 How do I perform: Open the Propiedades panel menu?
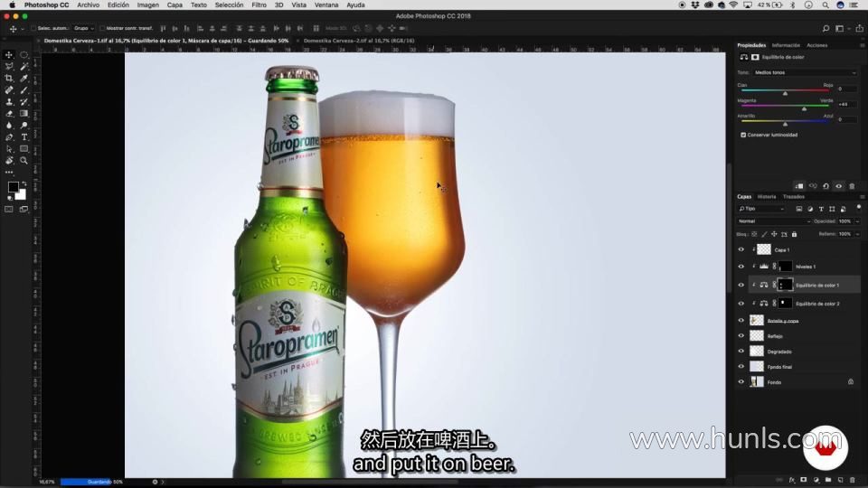click(x=862, y=45)
